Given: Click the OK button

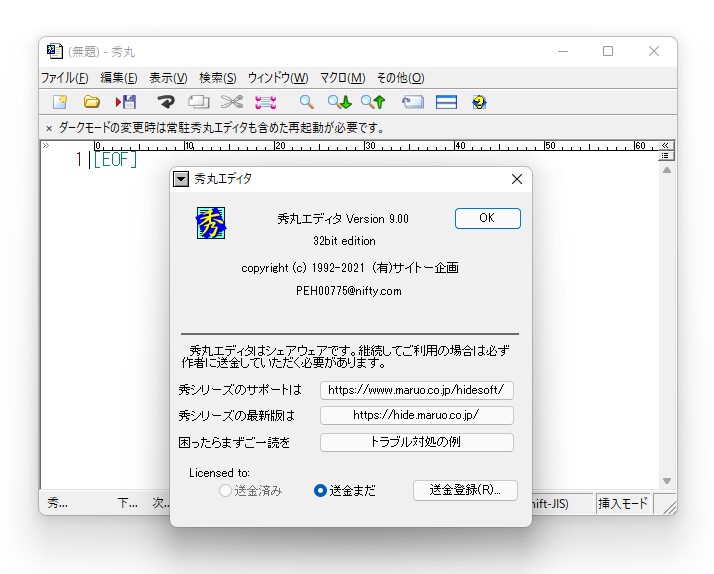Looking at the screenshot, I should coord(488,218).
